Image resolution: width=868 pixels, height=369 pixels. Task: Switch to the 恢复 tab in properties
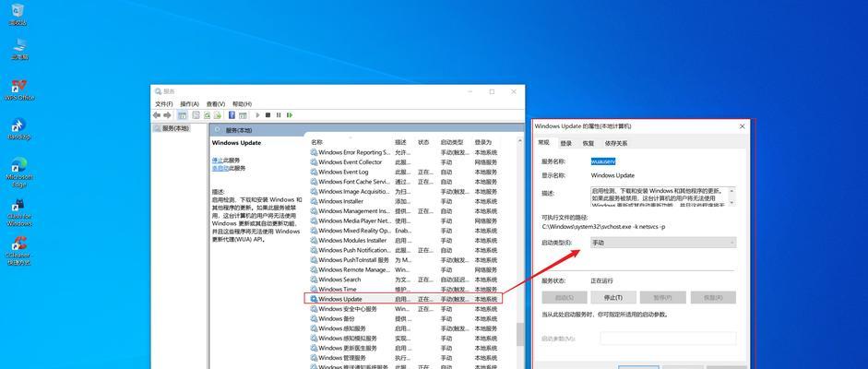click(588, 143)
